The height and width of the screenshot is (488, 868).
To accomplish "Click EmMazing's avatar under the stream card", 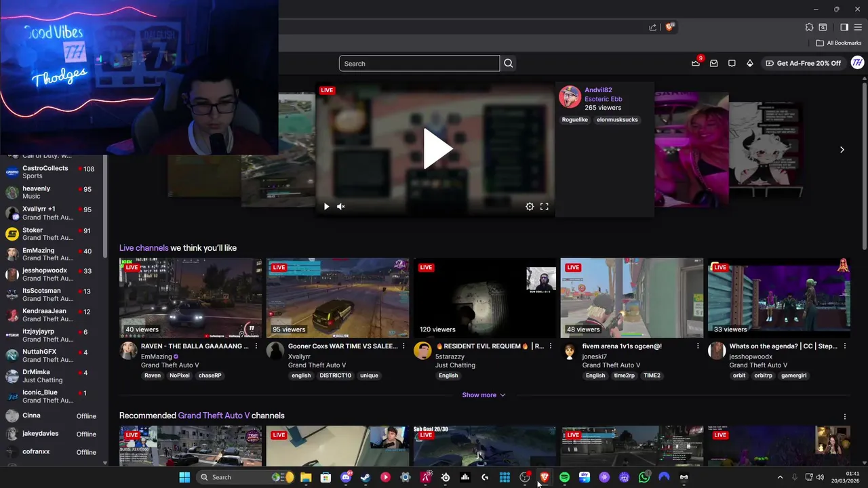I will click(128, 350).
